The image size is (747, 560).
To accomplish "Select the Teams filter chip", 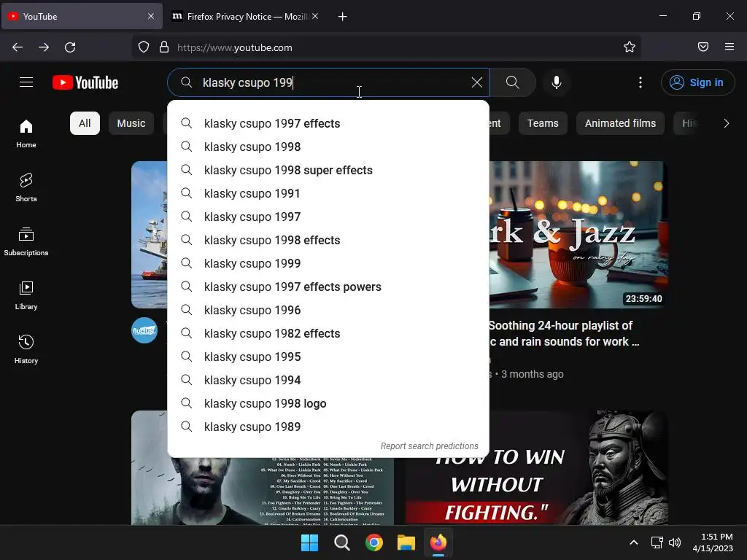I will (543, 123).
